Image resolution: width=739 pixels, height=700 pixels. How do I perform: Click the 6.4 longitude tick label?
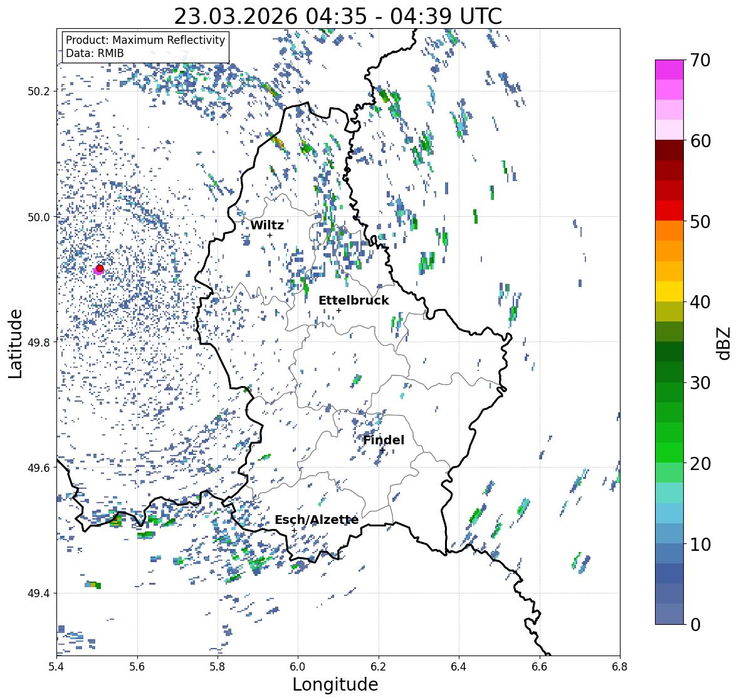[459, 667]
